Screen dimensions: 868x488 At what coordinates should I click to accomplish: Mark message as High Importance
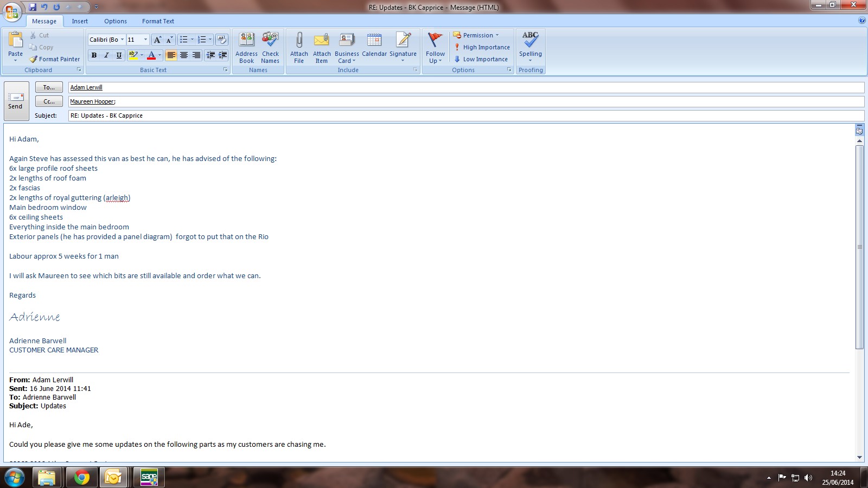click(482, 47)
